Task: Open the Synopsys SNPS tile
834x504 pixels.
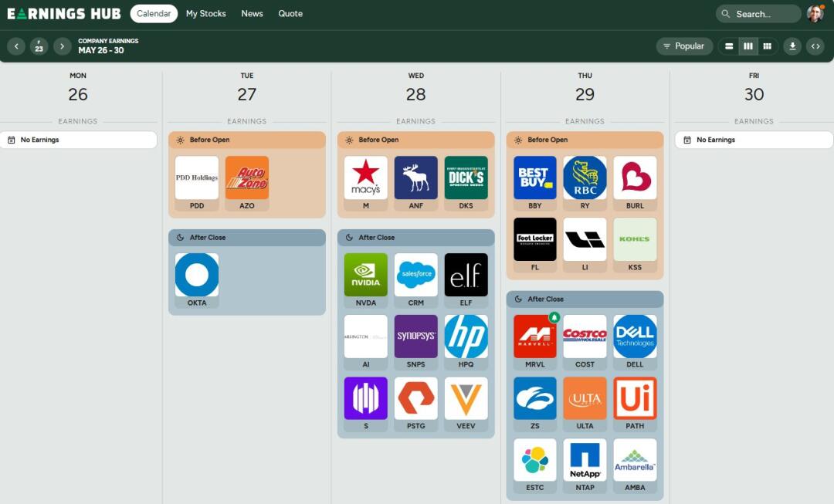Action: [416, 343]
